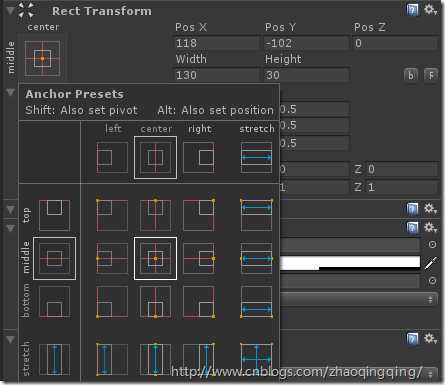Collapse the bottom component foldout arrow
This screenshot has width=445, height=385.
(10, 339)
